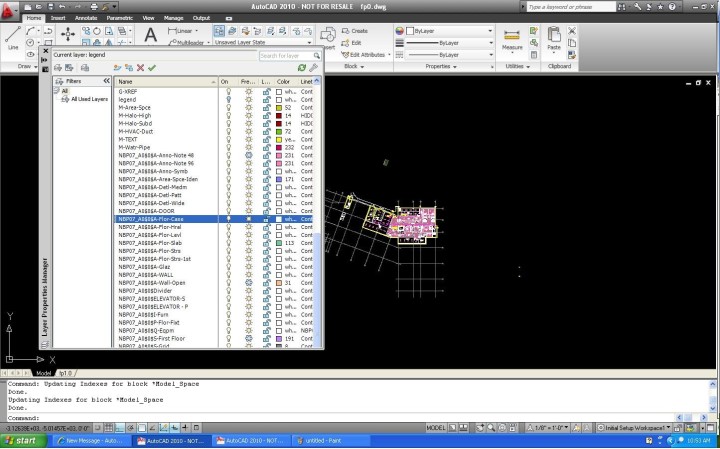Click color swatch for M-Watr-Pipe layer

(x=279, y=147)
